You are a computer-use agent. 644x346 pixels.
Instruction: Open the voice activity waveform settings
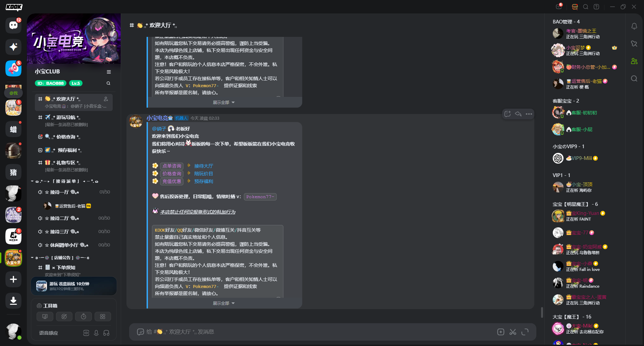point(86,333)
